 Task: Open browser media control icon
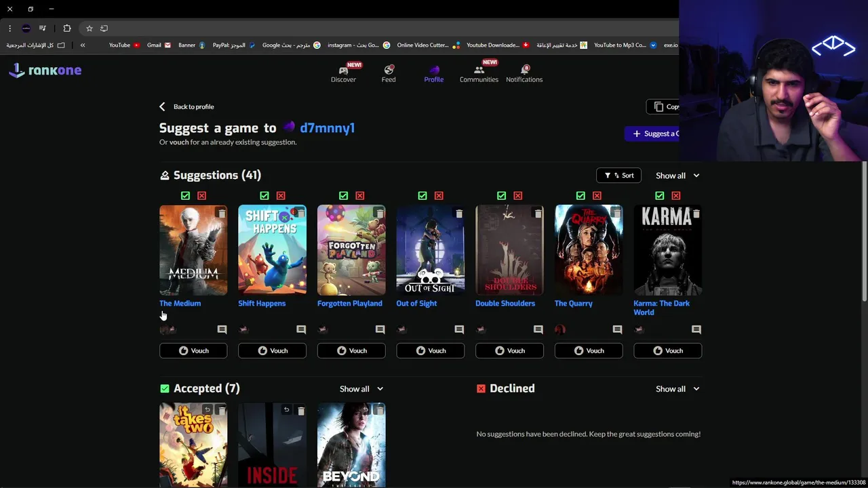pos(43,28)
